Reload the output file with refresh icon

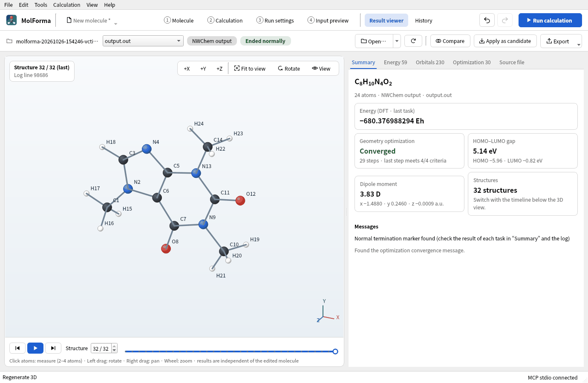[x=413, y=41]
